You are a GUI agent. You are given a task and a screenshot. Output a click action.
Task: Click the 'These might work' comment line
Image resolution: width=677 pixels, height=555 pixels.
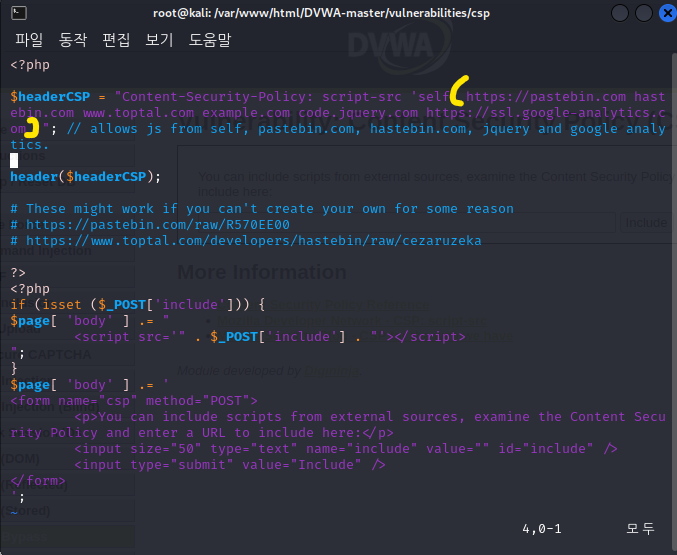[x=262, y=209]
